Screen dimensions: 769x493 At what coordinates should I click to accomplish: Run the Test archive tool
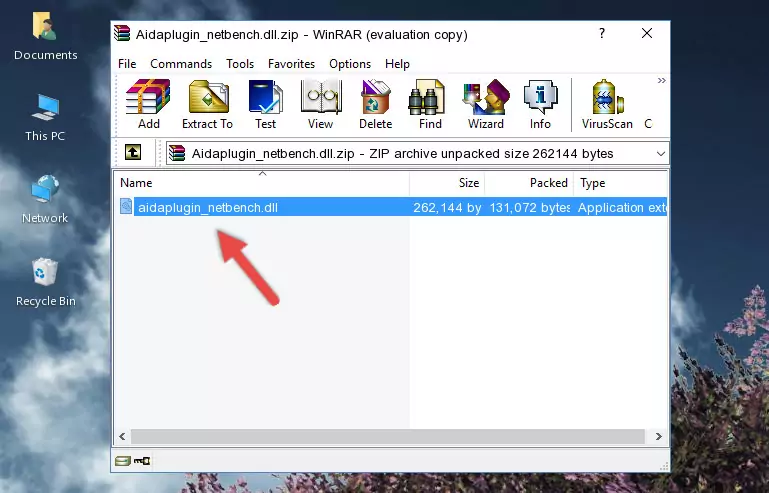[x=265, y=104]
